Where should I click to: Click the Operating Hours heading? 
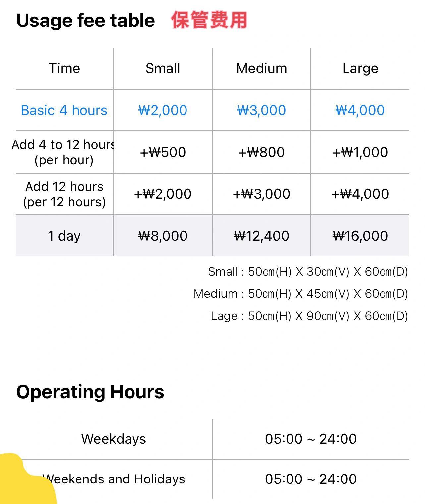(90, 392)
